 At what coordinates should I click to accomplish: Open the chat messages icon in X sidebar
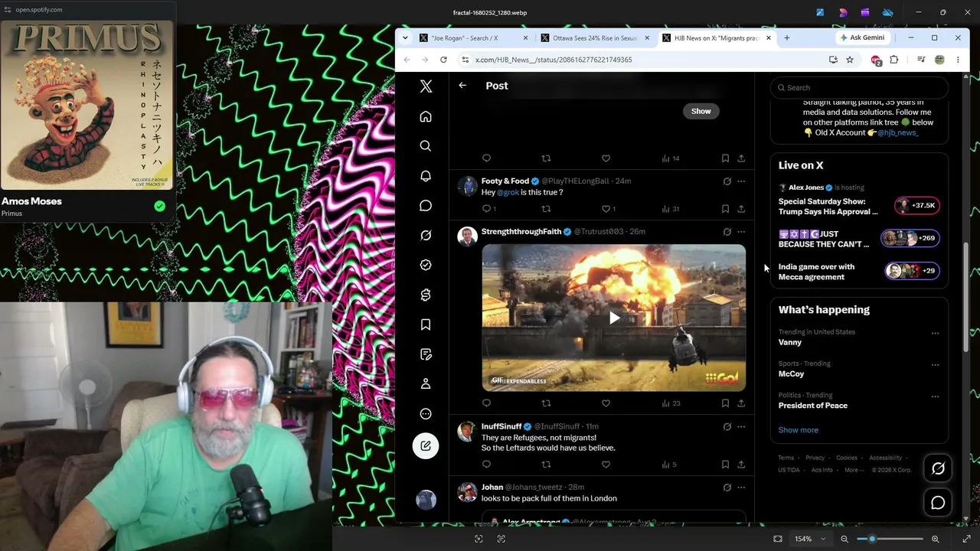pyautogui.click(x=426, y=206)
